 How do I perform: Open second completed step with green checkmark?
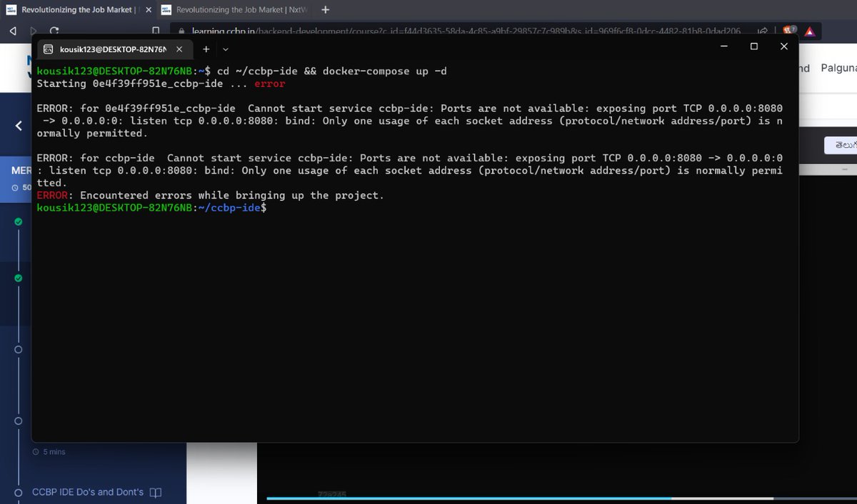19,278
